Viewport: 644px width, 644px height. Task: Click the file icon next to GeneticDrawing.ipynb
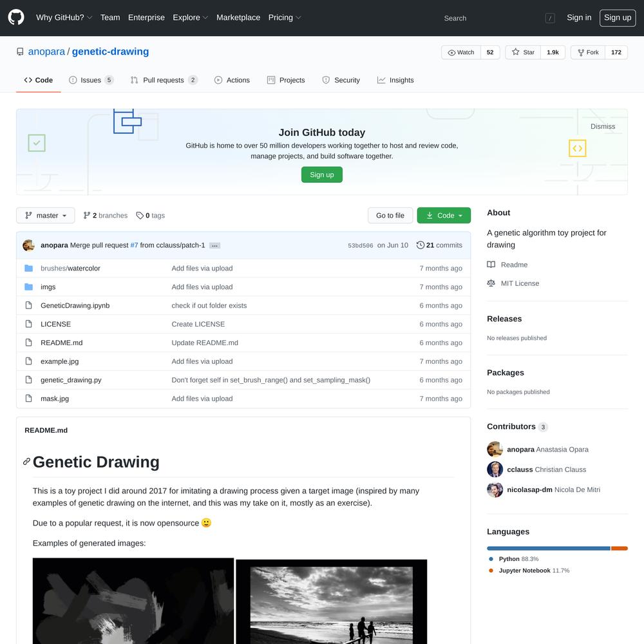pos(28,305)
